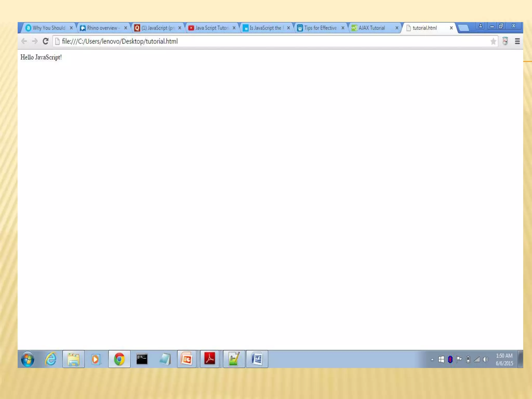532x399 pixels.
Task: Open Adobe Reader from the taskbar
Action: (x=210, y=359)
